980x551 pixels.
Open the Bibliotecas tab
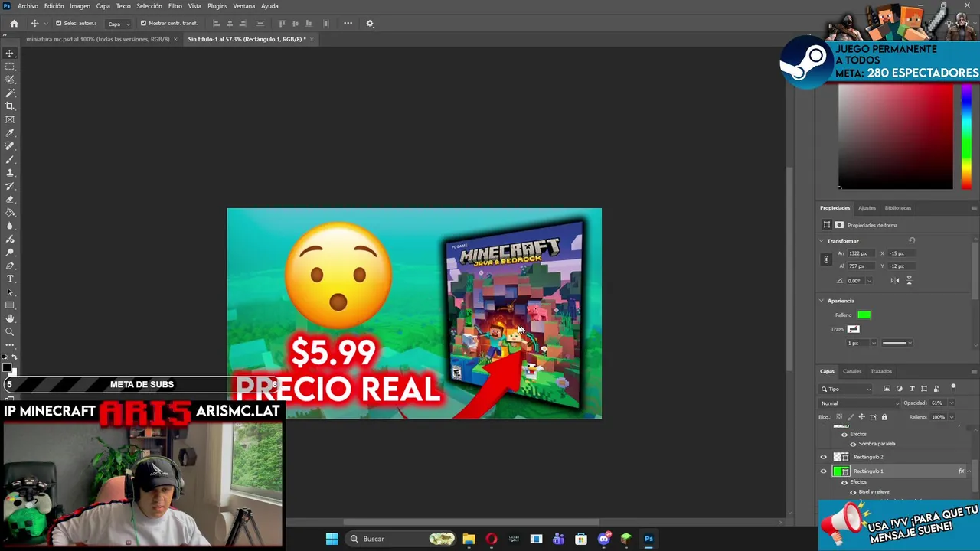[x=898, y=208]
